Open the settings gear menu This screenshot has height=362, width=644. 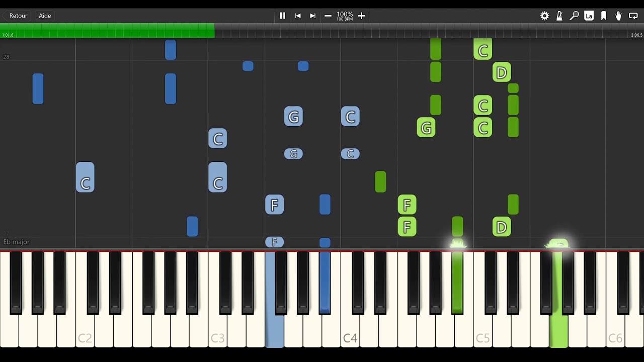[544, 16]
